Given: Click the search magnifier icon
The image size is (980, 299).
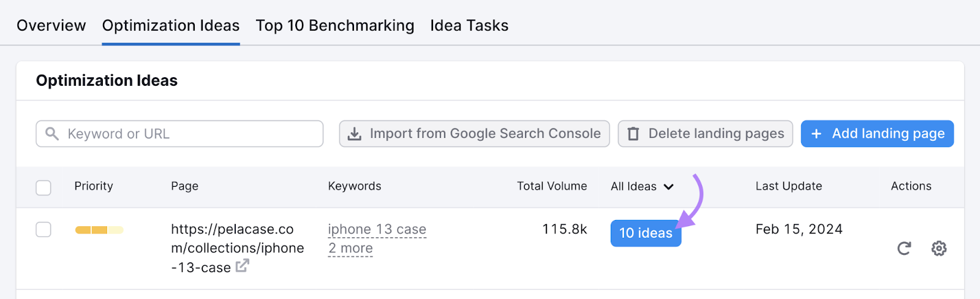Looking at the screenshot, I should tap(52, 134).
